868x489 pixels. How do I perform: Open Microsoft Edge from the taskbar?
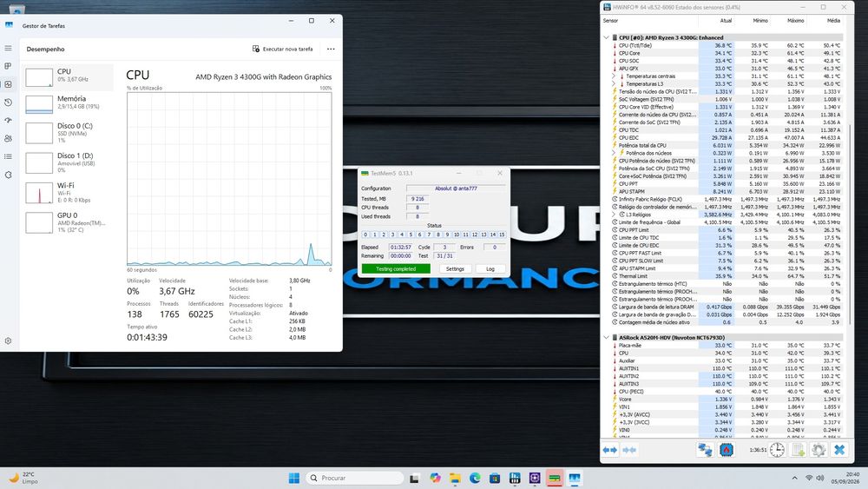click(475, 478)
